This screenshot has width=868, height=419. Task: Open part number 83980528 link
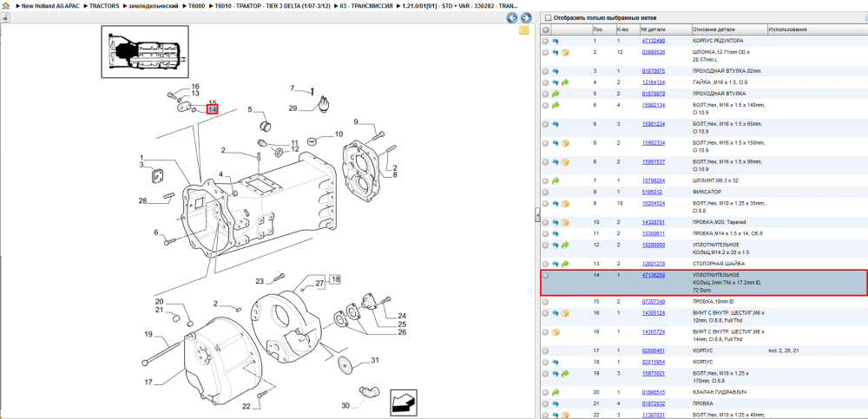[x=654, y=52]
